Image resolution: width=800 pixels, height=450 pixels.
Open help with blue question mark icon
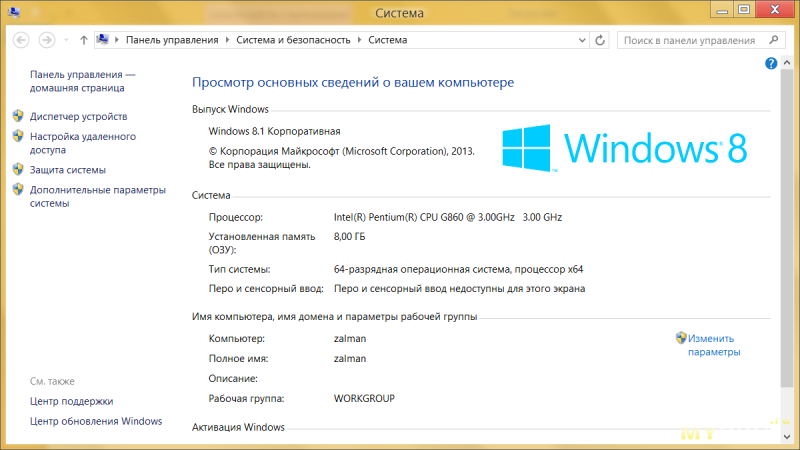771,63
